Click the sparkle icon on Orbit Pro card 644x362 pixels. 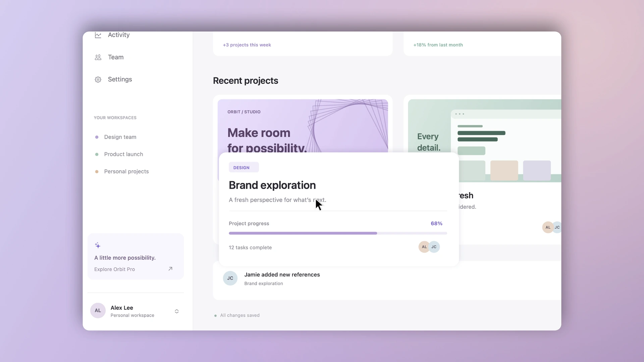(98, 245)
